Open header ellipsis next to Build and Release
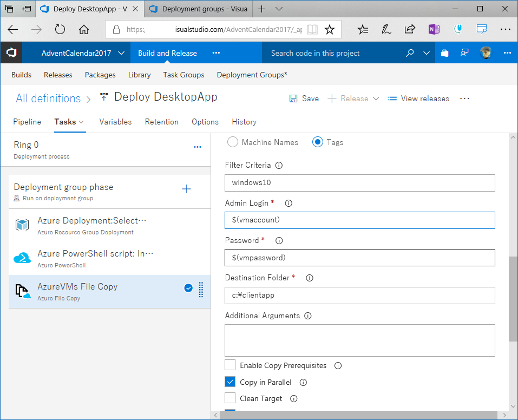Screen dimensions: 518x420 (216, 53)
